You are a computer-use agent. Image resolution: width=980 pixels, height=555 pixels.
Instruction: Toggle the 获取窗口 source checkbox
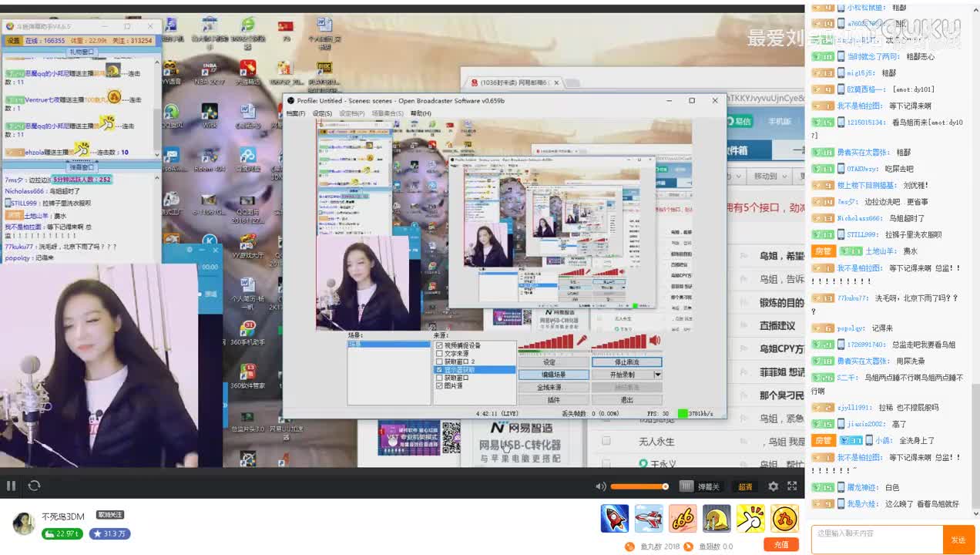(439, 378)
